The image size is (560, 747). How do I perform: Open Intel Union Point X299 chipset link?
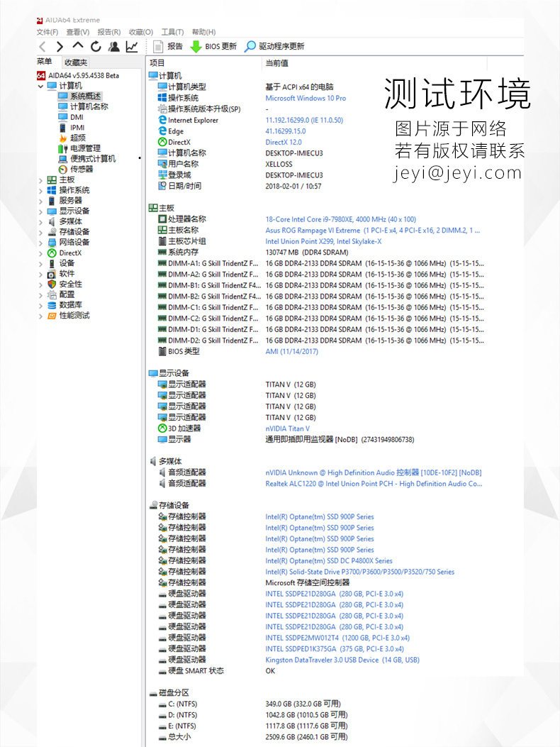click(x=323, y=241)
